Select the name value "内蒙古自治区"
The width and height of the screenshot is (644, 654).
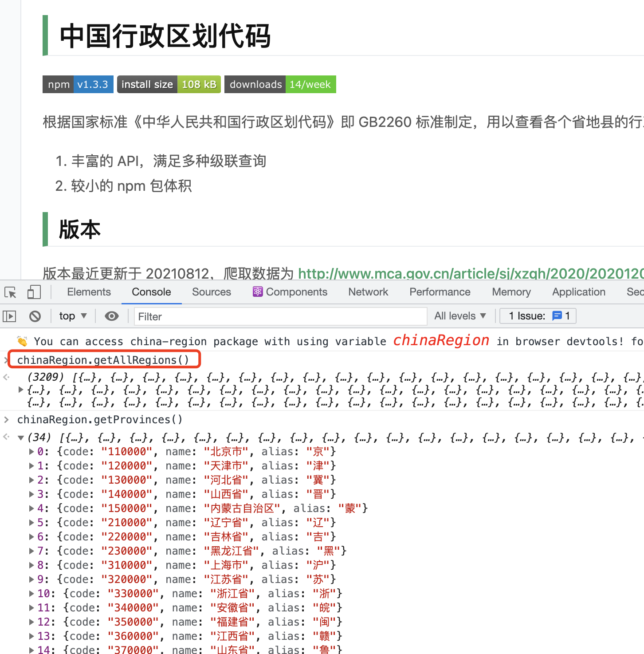click(242, 508)
